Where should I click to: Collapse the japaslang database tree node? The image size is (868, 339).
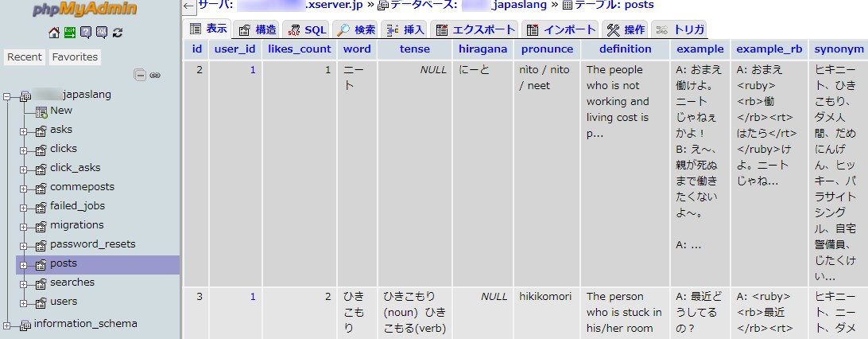click(x=8, y=95)
